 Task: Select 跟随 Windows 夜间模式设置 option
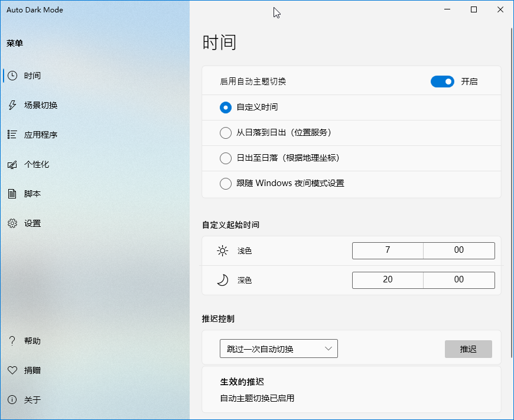(226, 183)
